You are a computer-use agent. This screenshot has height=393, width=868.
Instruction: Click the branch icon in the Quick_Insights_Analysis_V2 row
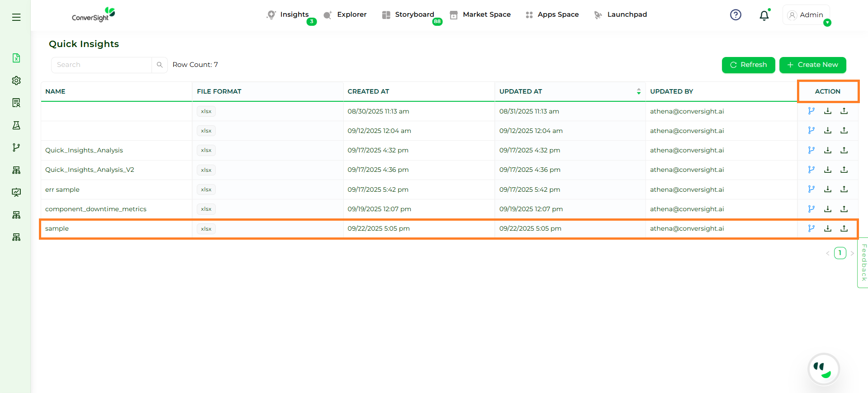pyautogui.click(x=811, y=170)
